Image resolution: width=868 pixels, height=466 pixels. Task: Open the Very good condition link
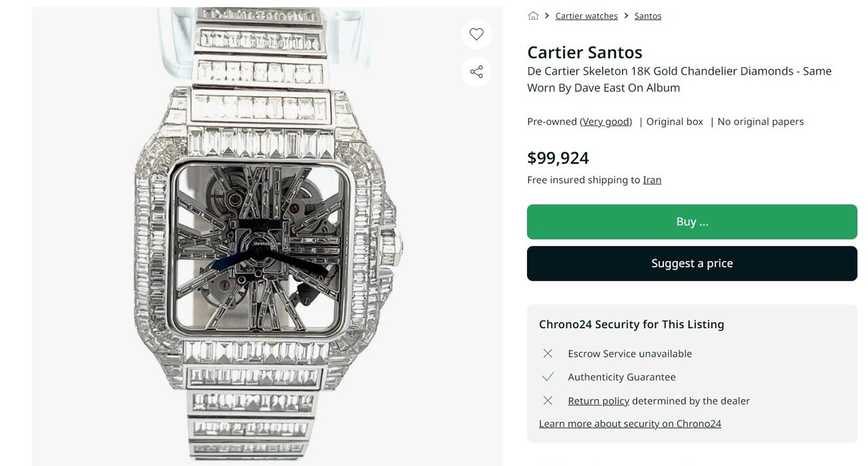coord(606,121)
